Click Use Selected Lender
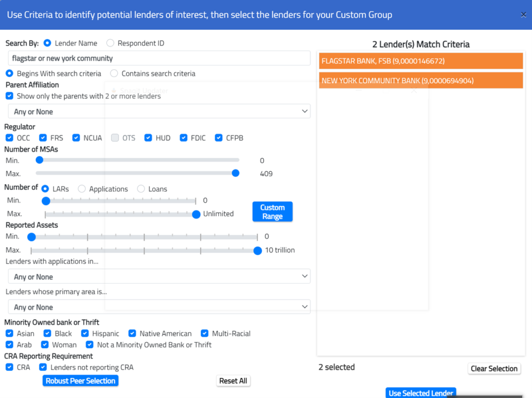This screenshot has height=398, width=532. click(x=421, y=393)
